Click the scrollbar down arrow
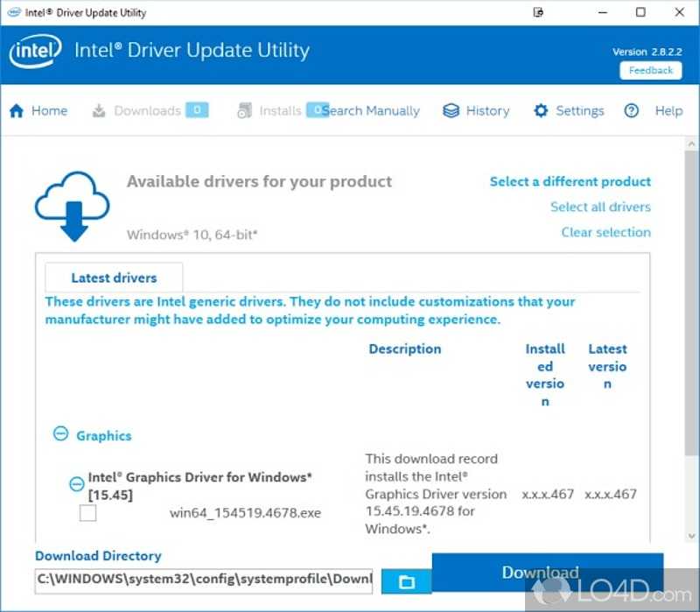The height and width of the screenshot is (612, 700). click(691, 536)
